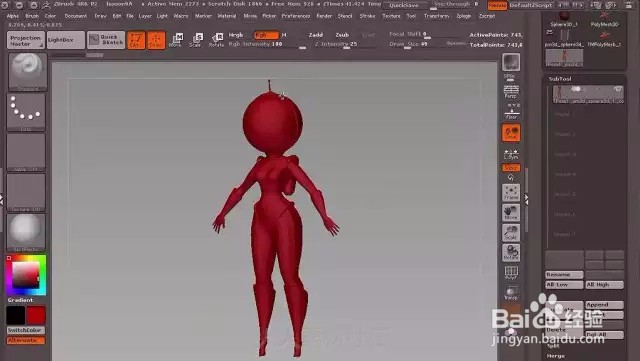Image resolution: width=640 pixels, height=361 pixels.
Task: Activate the Move transform icon in top shelf
Action: [176, 40]
